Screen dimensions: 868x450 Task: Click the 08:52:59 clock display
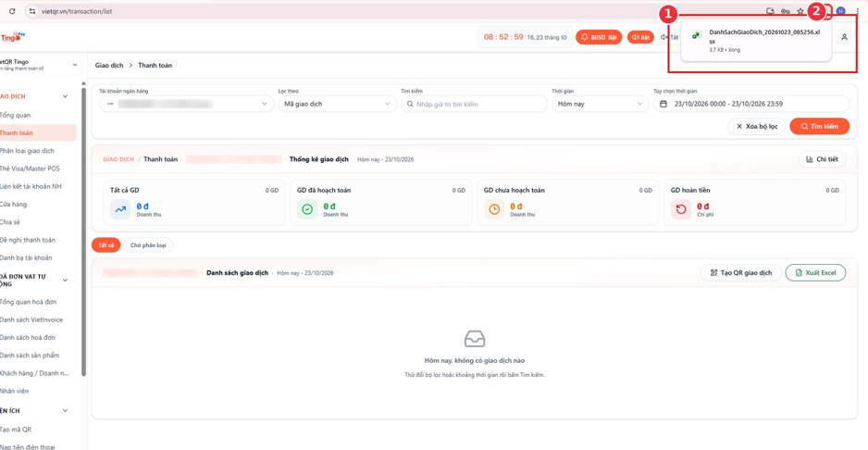503,37
